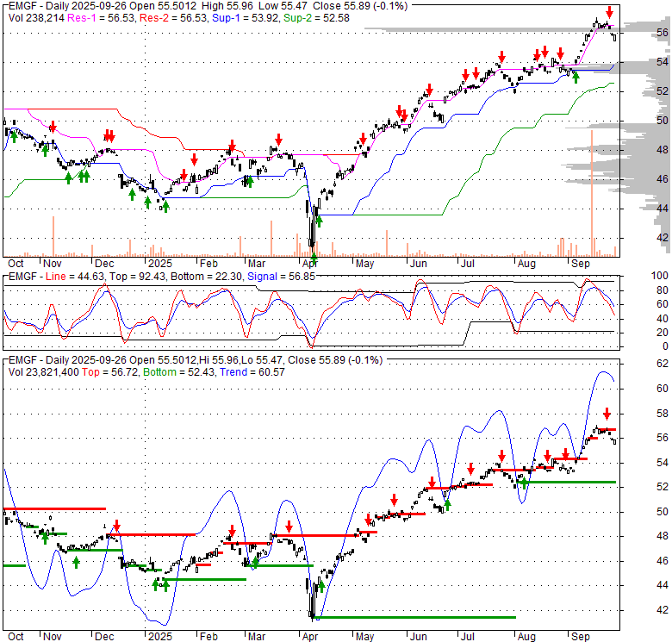Screen dimensions: 672x642
Task: Click the Sep label on bottom chart axis
Action: [581, 637]
